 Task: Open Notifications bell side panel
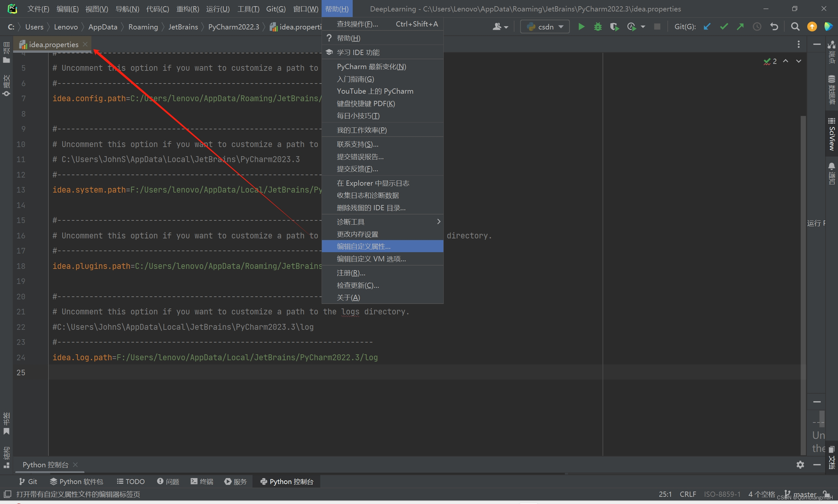pyautogui.click(x=831, y=173)
